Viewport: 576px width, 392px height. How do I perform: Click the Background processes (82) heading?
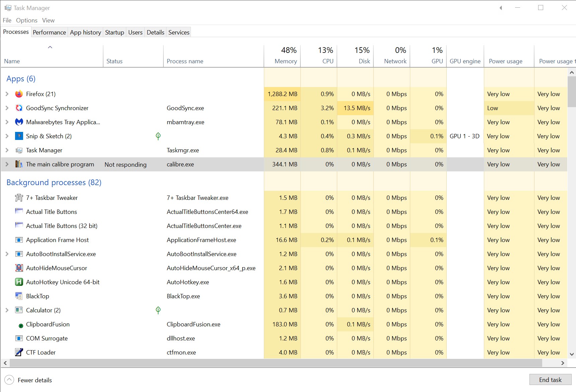(x=54, y=182)
